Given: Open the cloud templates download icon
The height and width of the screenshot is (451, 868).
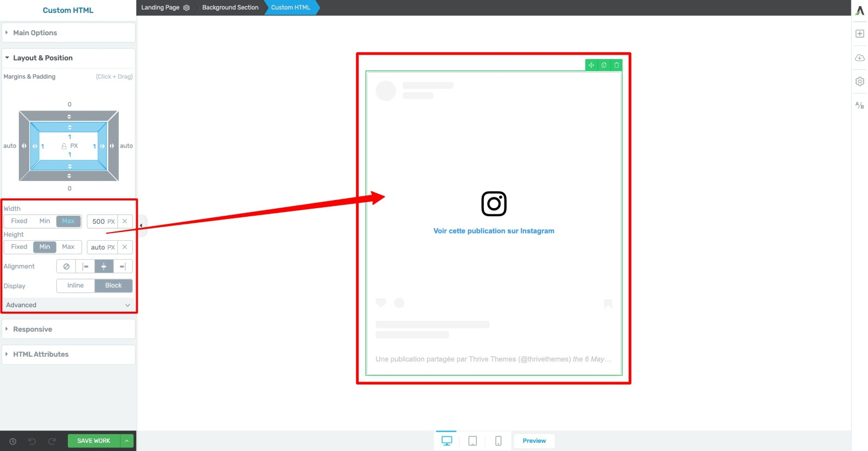Looking at the screenshot, I should 860,57.
